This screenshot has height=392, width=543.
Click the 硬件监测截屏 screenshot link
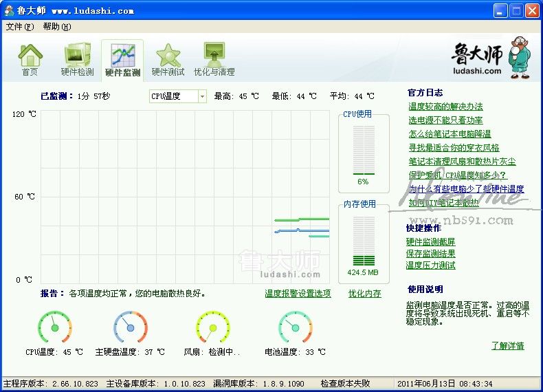(430, 242)
